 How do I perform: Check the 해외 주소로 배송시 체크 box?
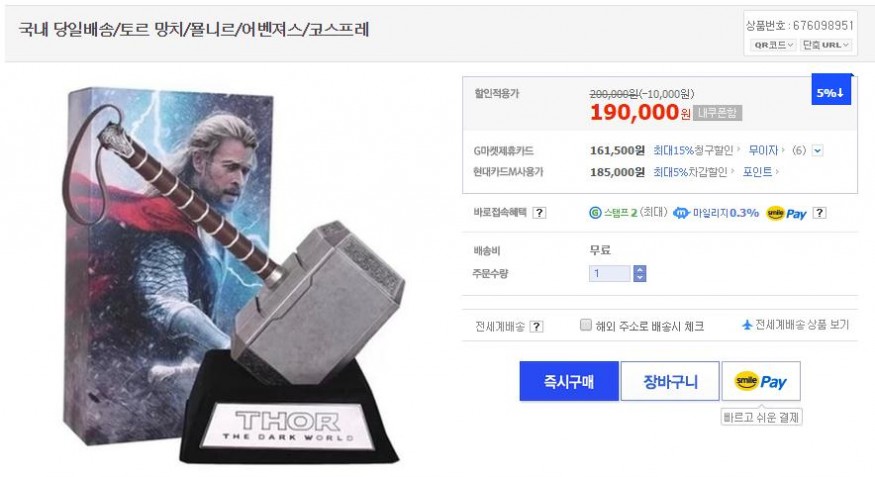tap(585, 325)
